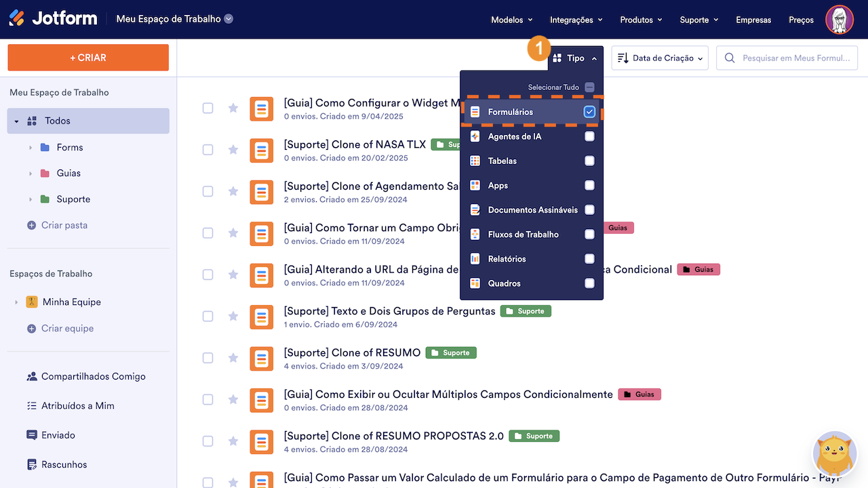Check the Tabelas checkbox

click(x=589, y=161)
